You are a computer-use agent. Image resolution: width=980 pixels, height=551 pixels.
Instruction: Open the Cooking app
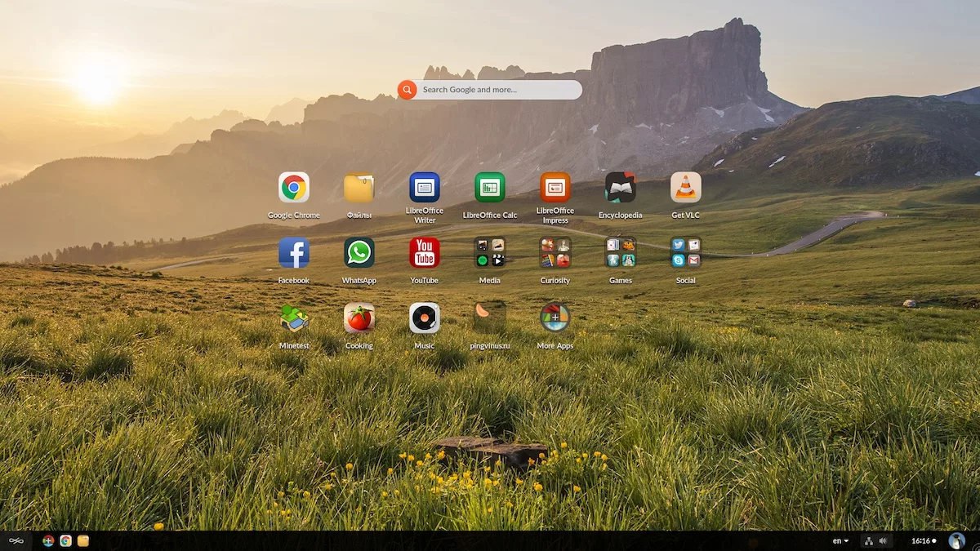(x=359, y=318)
